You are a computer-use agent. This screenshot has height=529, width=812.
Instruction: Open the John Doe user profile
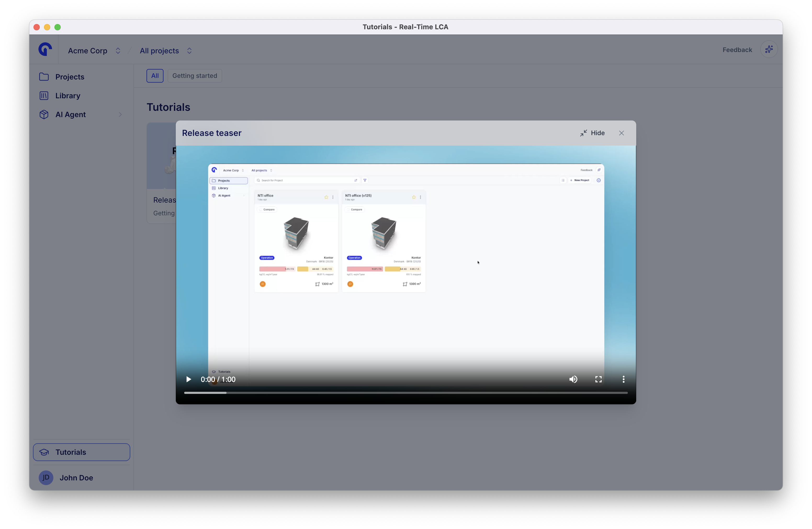coord(81,478)
